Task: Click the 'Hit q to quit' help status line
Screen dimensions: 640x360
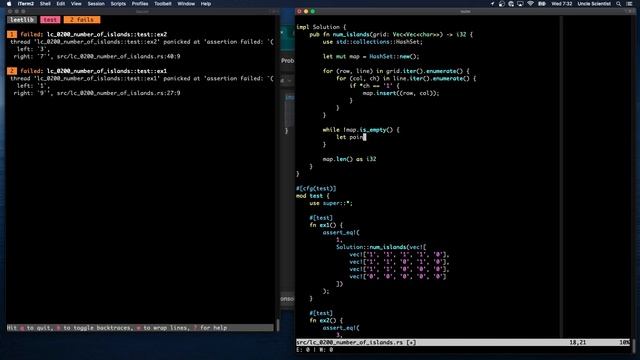Action: click(x=140, y=328)
